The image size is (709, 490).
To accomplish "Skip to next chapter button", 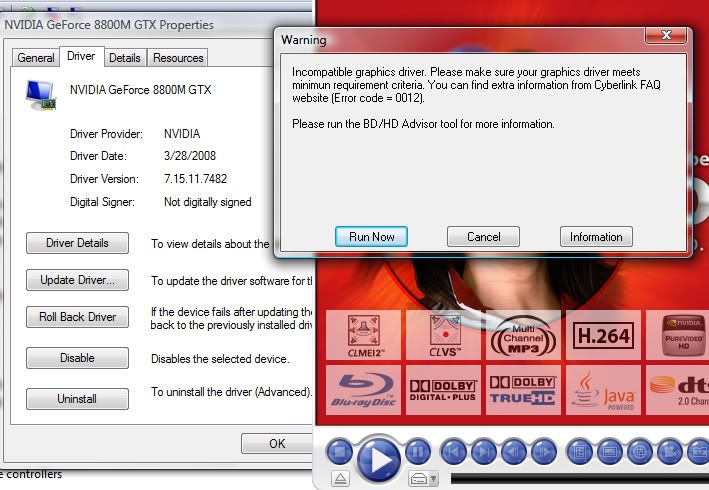I will (483, 452).
